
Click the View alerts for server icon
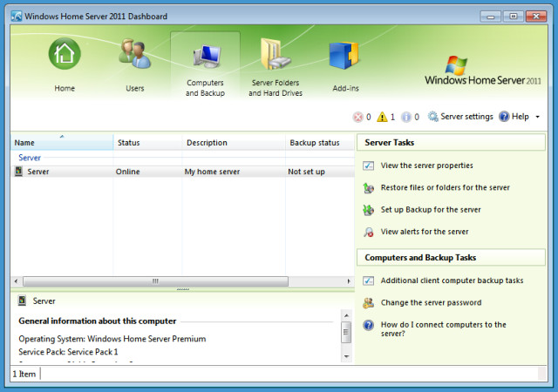click(368, 232)
